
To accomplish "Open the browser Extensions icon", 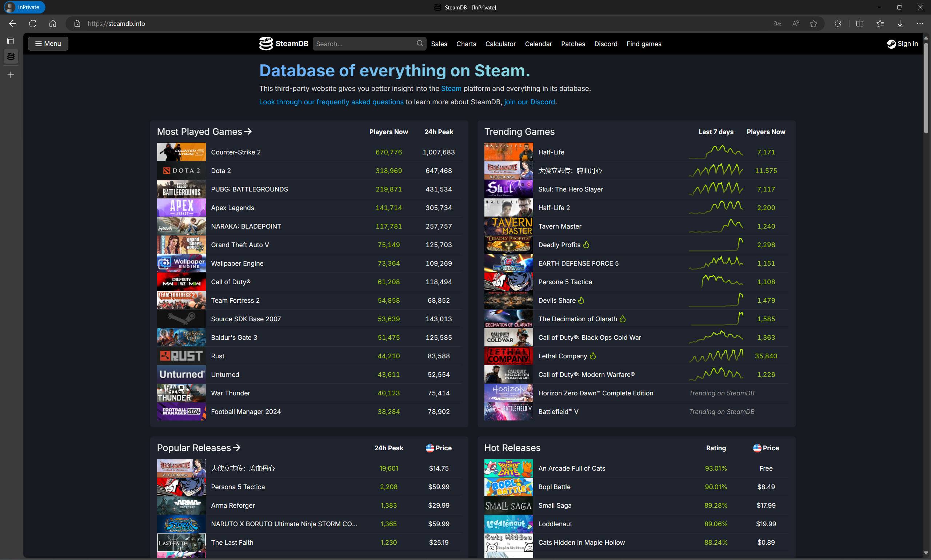I will (x=838, y=23).
